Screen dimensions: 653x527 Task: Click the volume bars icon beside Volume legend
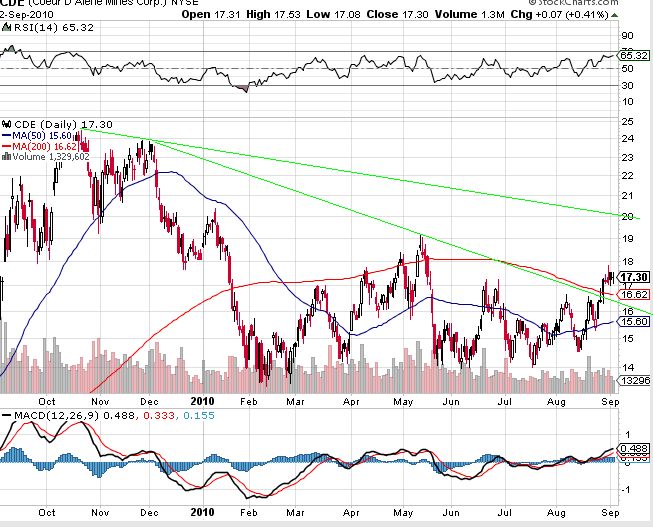click(x=7, y=157)
